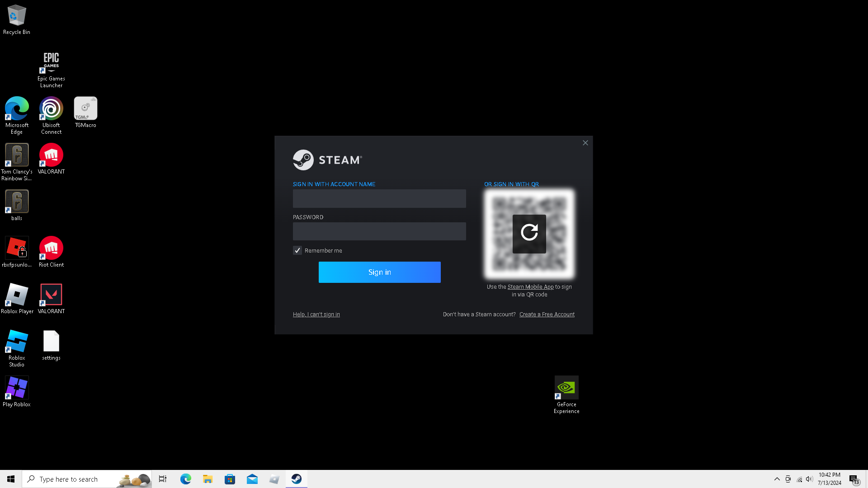
Task: Select the desktop shortcut named balls
Action: point(17,206)
